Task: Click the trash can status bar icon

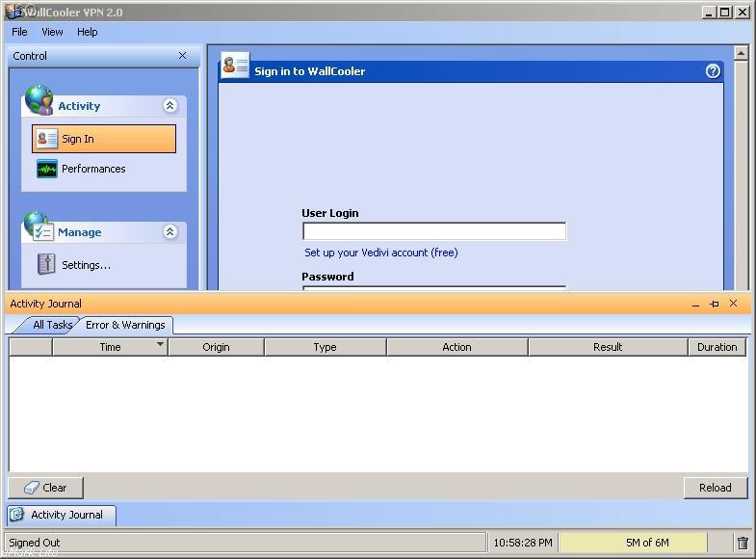Action: (x=743, y=543)
